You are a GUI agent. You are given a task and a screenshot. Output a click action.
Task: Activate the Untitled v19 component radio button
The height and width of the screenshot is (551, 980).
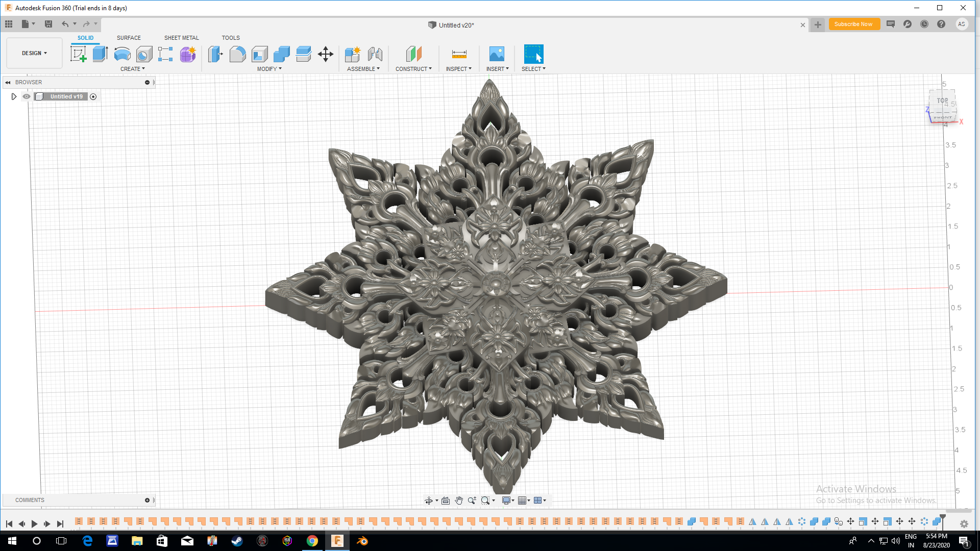(93, 96)
